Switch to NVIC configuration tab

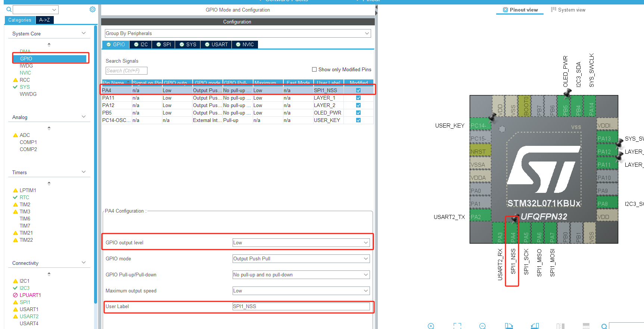[245, 44]
